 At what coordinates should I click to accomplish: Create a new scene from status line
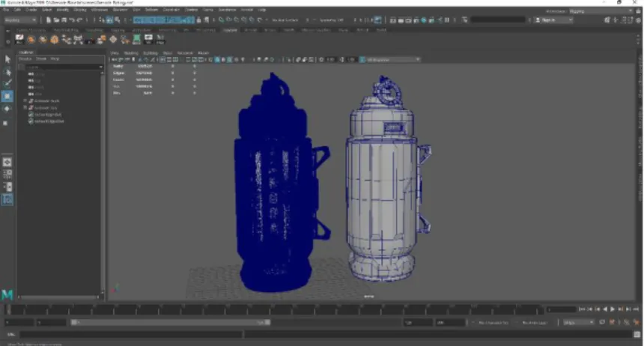click(49, 19)
